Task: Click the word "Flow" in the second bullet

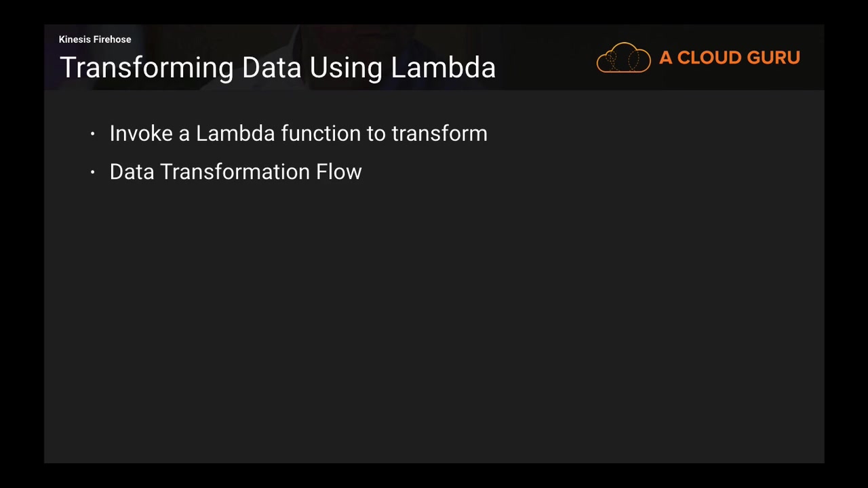Action: [x=339, y=172]
